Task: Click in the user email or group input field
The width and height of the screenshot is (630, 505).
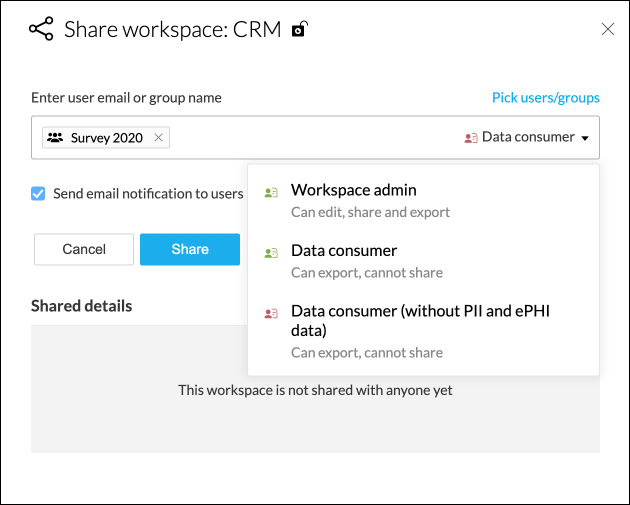Action: (310, 138)
